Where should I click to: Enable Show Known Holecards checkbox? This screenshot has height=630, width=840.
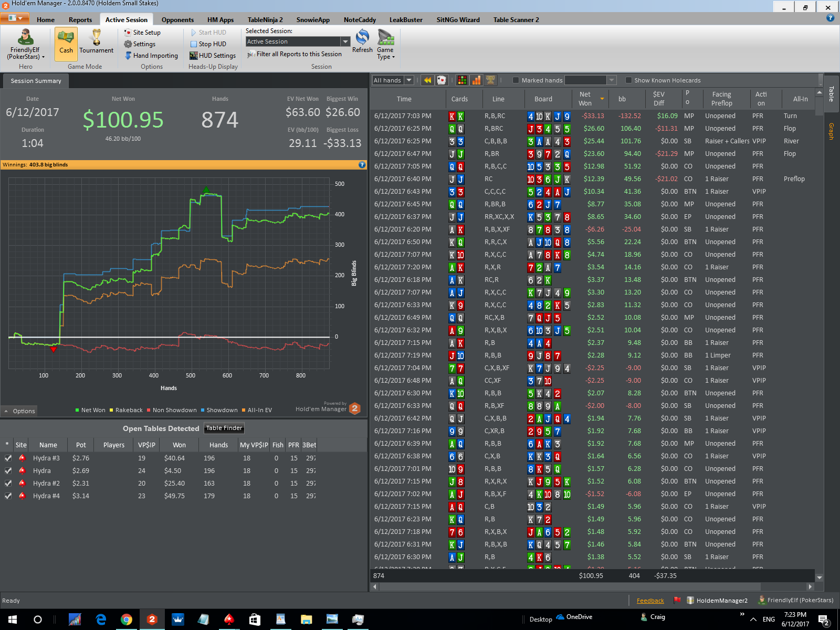(x=628, y=80)
